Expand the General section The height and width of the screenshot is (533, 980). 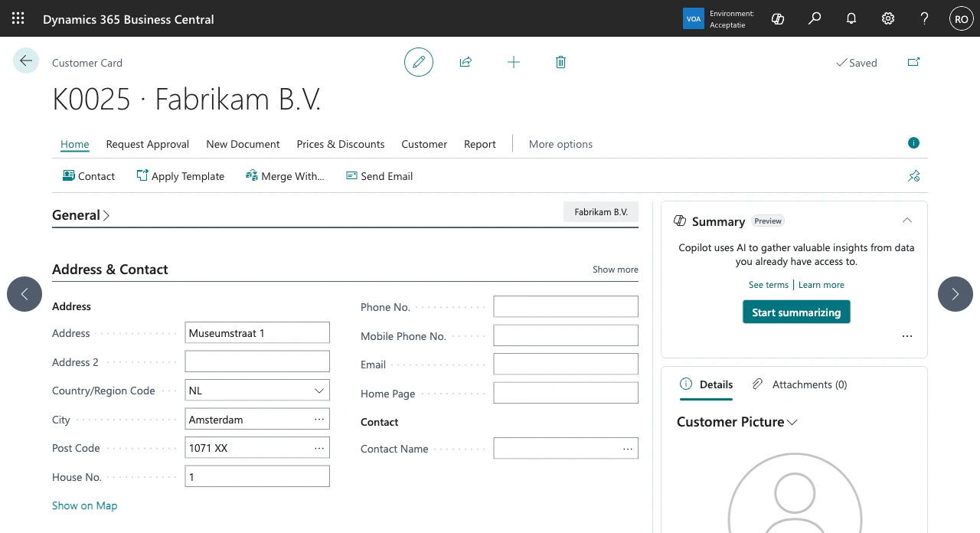tap(81, 215)
